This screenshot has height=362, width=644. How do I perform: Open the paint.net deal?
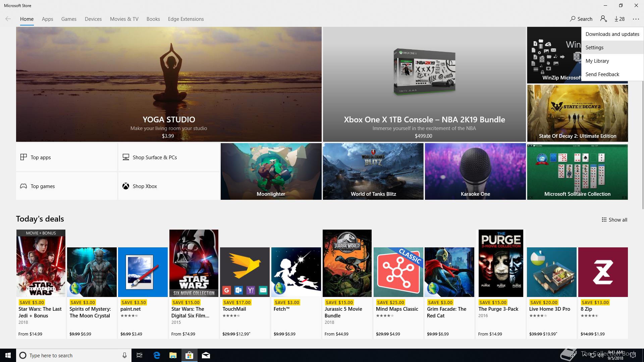click(x=143, y=293)
